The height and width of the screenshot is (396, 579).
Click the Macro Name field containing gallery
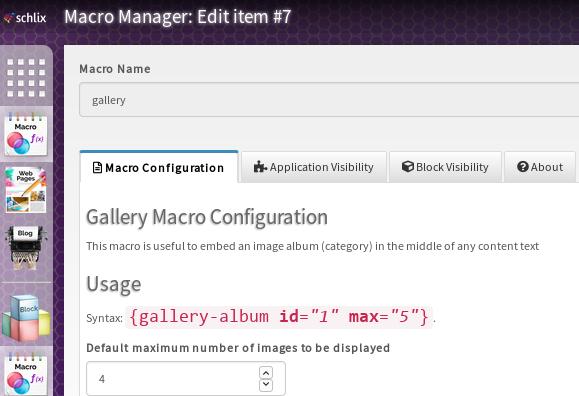click(329, 100)
